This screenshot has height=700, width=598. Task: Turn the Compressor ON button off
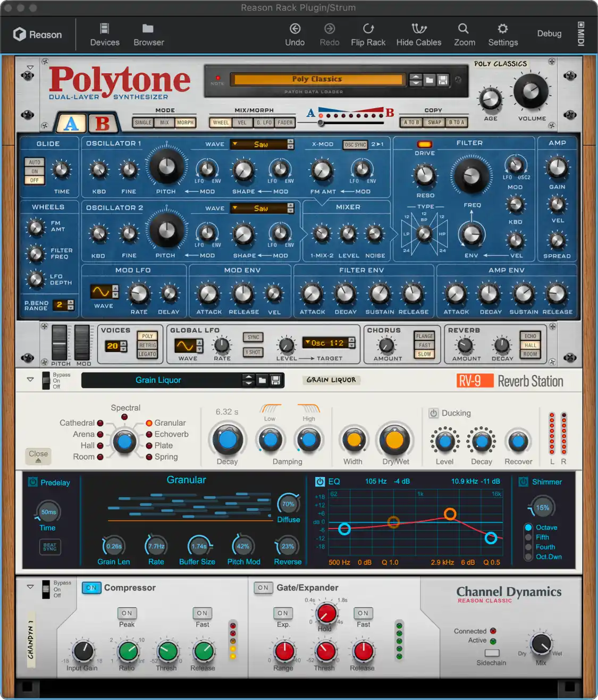click(x=91, y=588)
